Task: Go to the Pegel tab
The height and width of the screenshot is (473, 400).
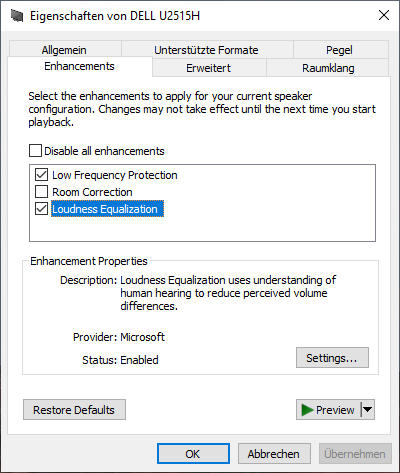Action: (339, 50)
